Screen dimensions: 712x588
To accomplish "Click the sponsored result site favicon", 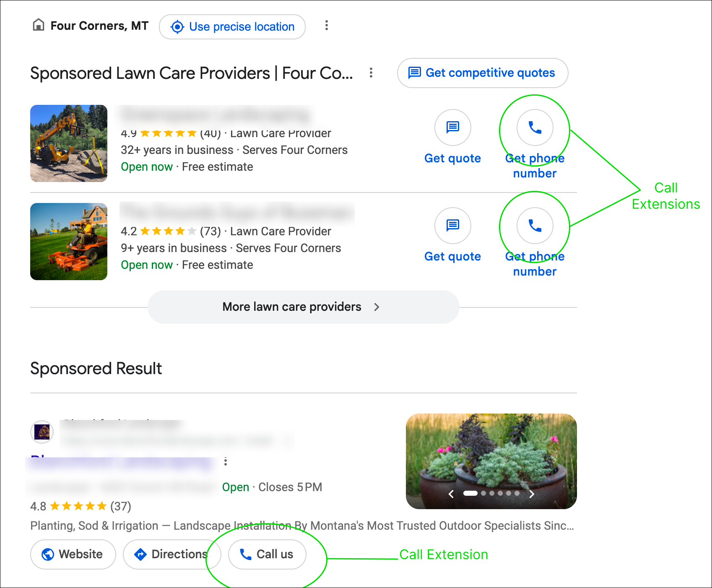I will [42, 432].
